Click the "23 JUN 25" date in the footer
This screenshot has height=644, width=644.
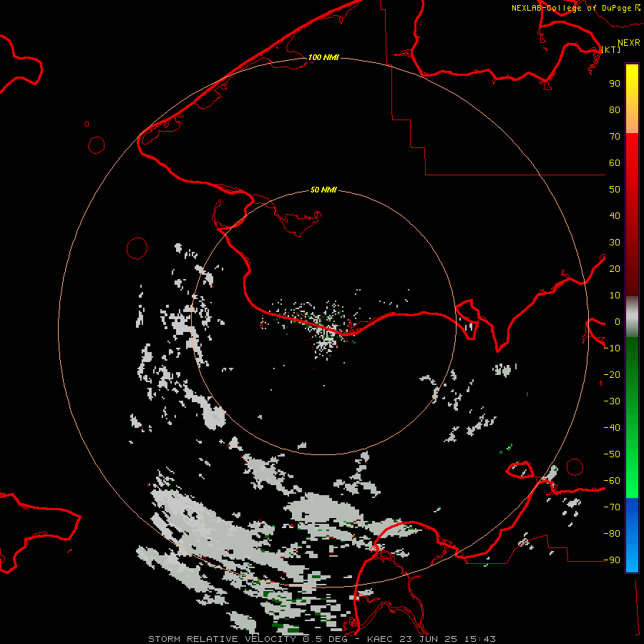[x=429, y=639]
